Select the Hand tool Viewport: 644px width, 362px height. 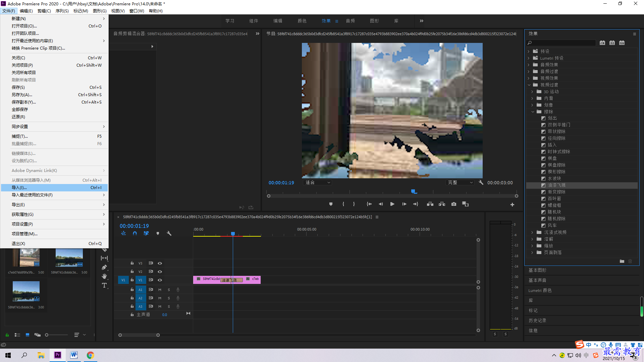(x=104, y=276)
